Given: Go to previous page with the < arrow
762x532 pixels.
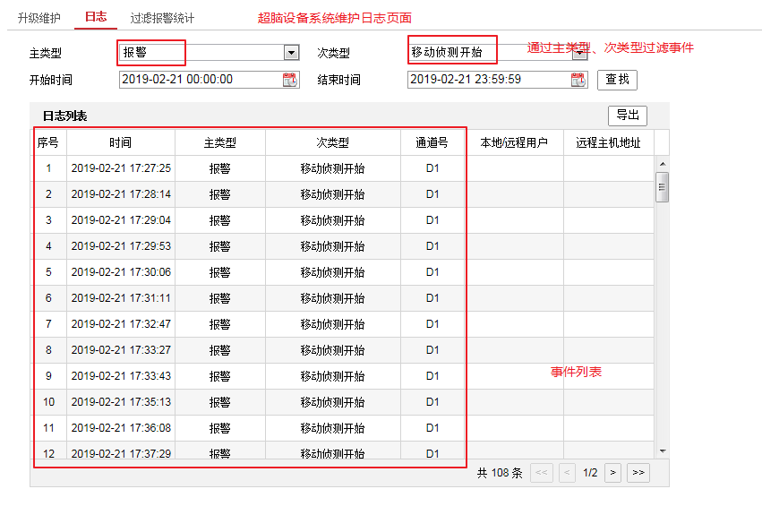Looking at the screenshot, I should pyautogui.click(x=567, y=472).
